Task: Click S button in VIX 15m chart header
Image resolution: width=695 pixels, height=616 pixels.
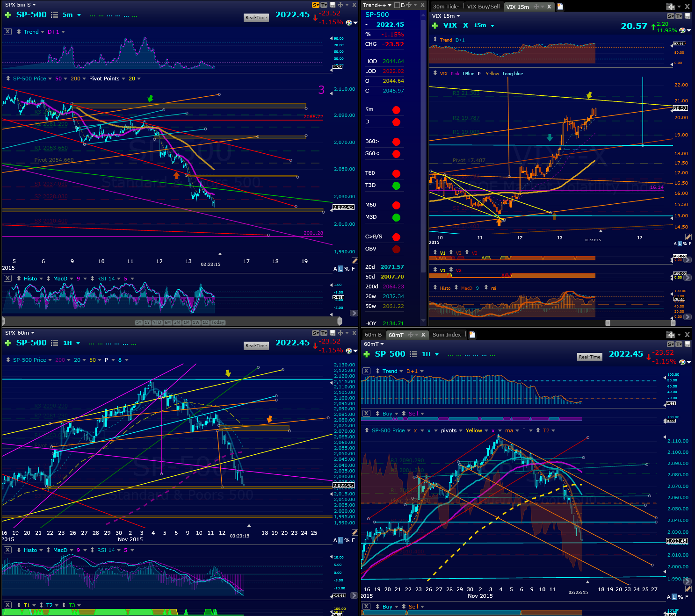Action: tap(670, 16)
